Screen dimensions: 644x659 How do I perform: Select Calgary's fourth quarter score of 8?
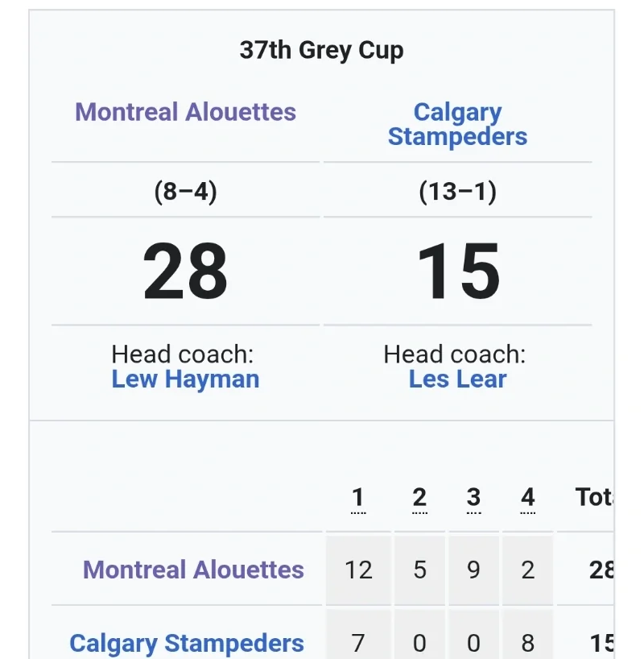pyautogui.click(x=527, y=643)
